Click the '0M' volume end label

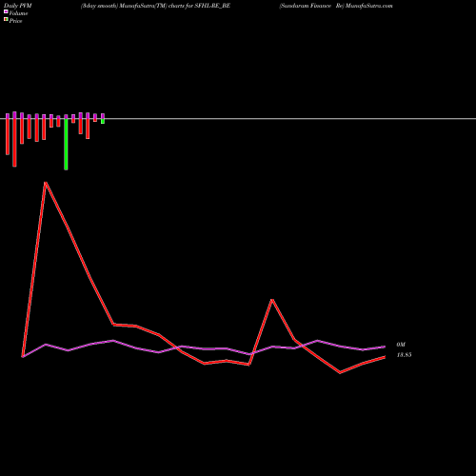[401, 345]
